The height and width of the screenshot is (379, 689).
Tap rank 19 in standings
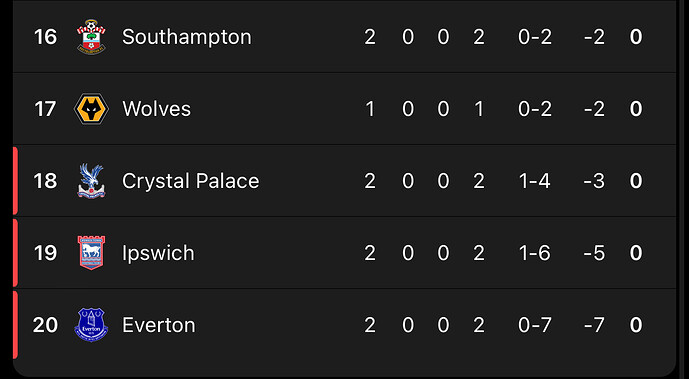pyautogui.click(x=46, y=253)
